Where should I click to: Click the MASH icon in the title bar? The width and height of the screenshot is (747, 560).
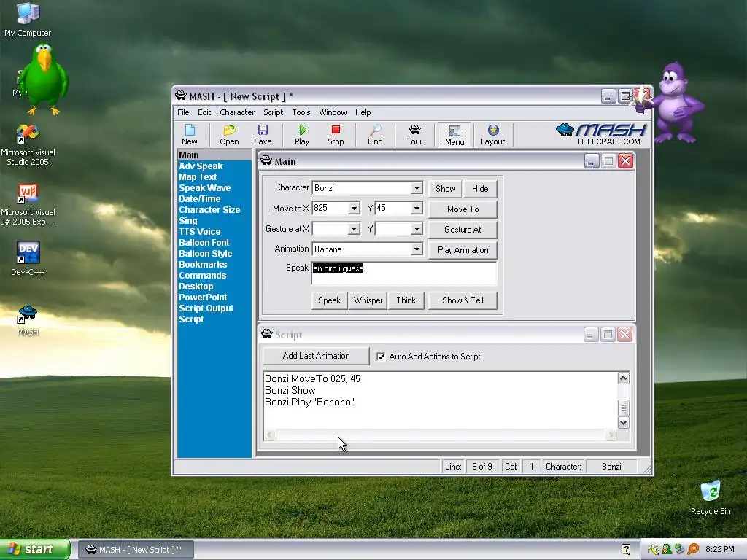coord(181,96)
